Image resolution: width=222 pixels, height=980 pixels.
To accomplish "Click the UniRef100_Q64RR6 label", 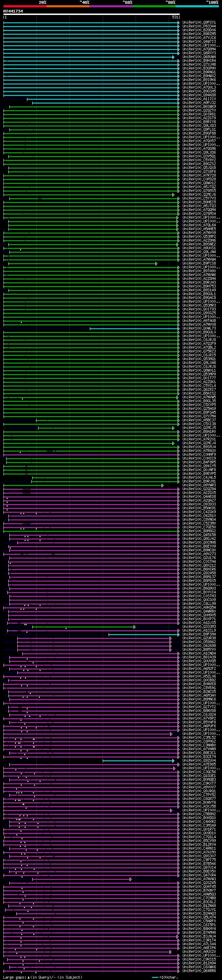I will 199,971.
